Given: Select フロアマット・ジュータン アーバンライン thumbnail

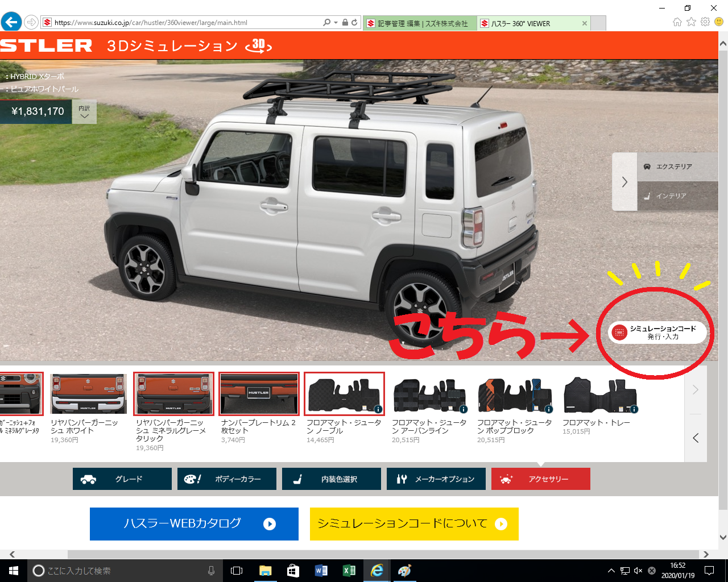Looking at the screenshot, I should [x=429, y=394].
